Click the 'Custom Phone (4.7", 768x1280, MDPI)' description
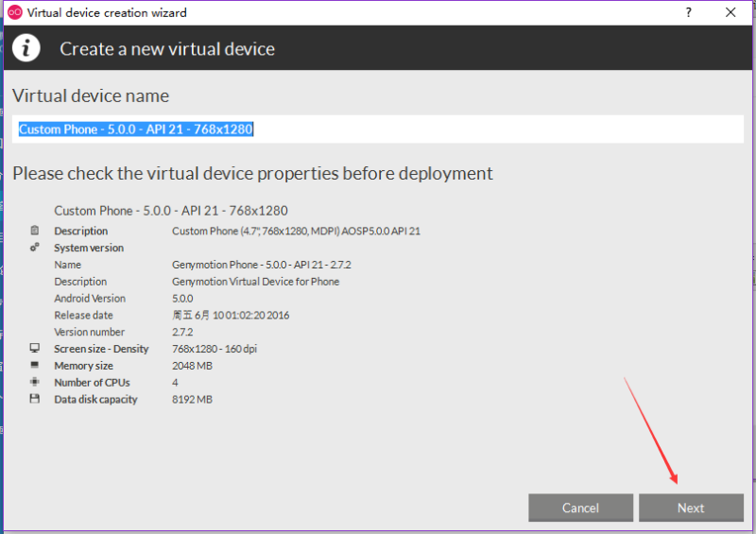This screenshot has width=756, height=534. click(x=296, y=231)
